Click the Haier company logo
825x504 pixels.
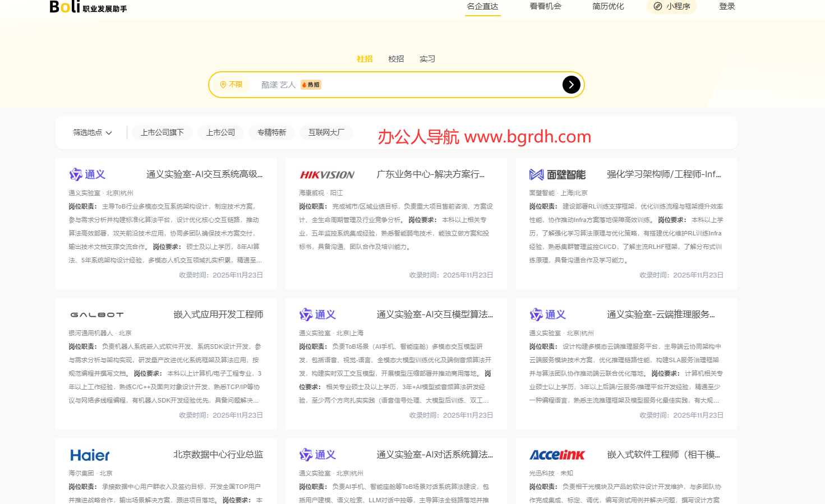[90, 455]
